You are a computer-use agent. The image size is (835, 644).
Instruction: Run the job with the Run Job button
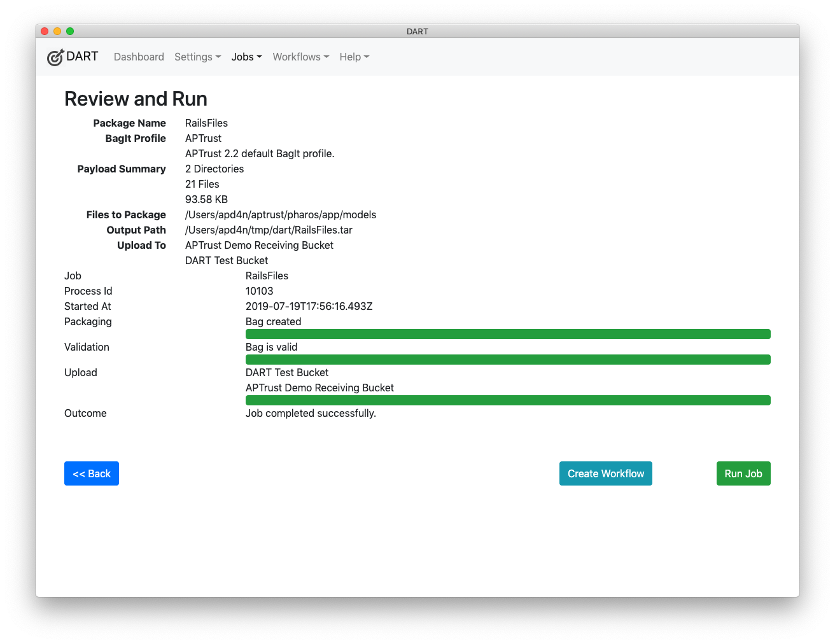point(743,473)
